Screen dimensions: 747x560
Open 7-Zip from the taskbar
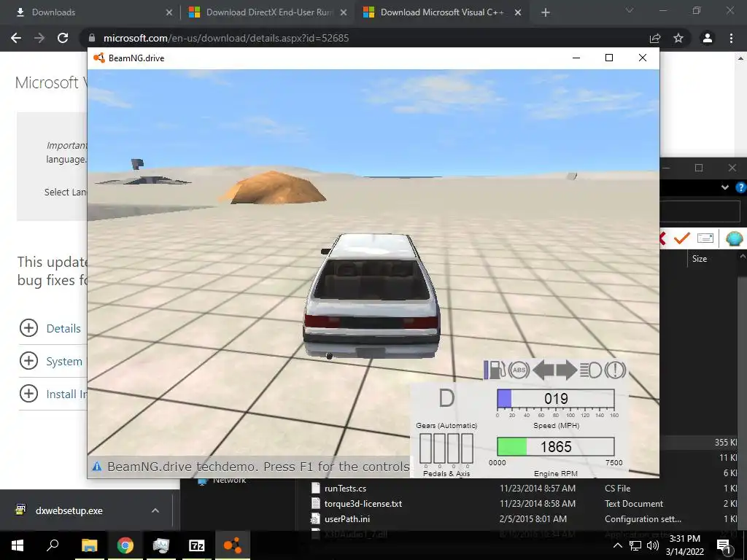pos(197,545)
